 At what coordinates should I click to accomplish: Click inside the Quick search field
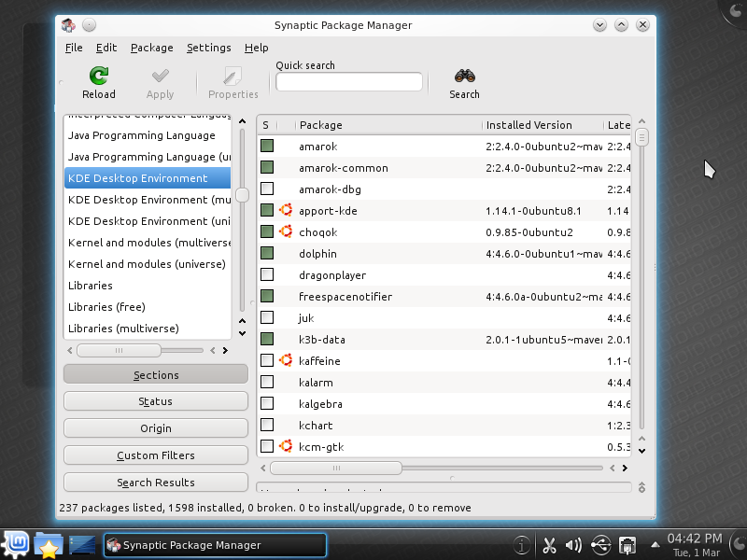(x=348, y=81)
